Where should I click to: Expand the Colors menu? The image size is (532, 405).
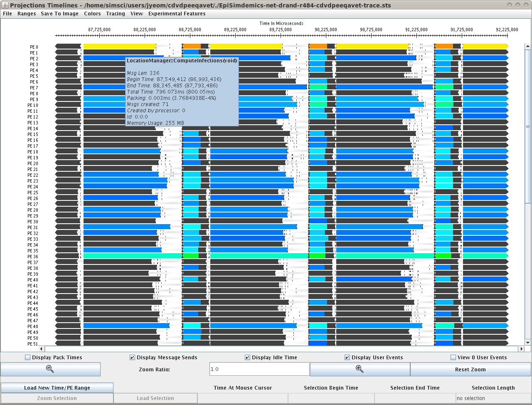pyautogui.click(x=92, y=14)
